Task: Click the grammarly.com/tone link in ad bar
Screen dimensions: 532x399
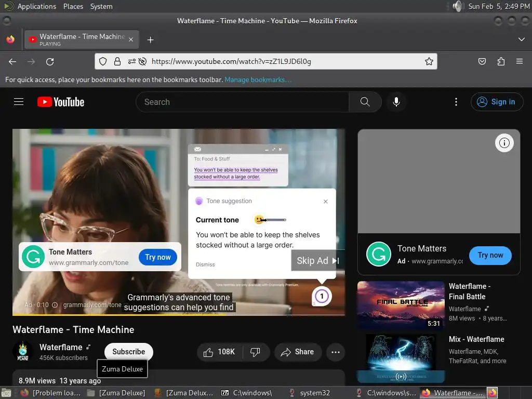Action: click(92, 305)
